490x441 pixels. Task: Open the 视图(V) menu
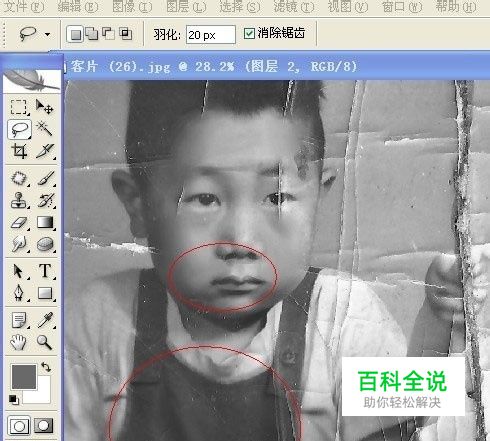coord(348,6)
